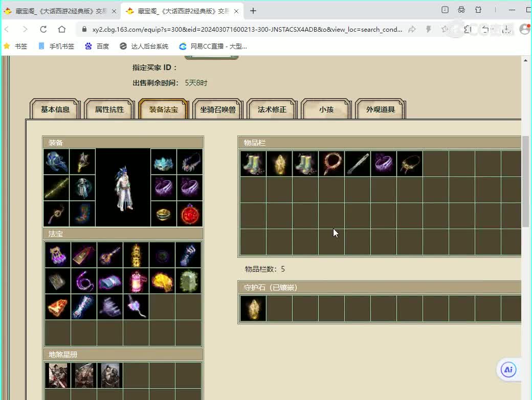
Task: Click the blue helmet equipment icon
Action: click(56, 162)
